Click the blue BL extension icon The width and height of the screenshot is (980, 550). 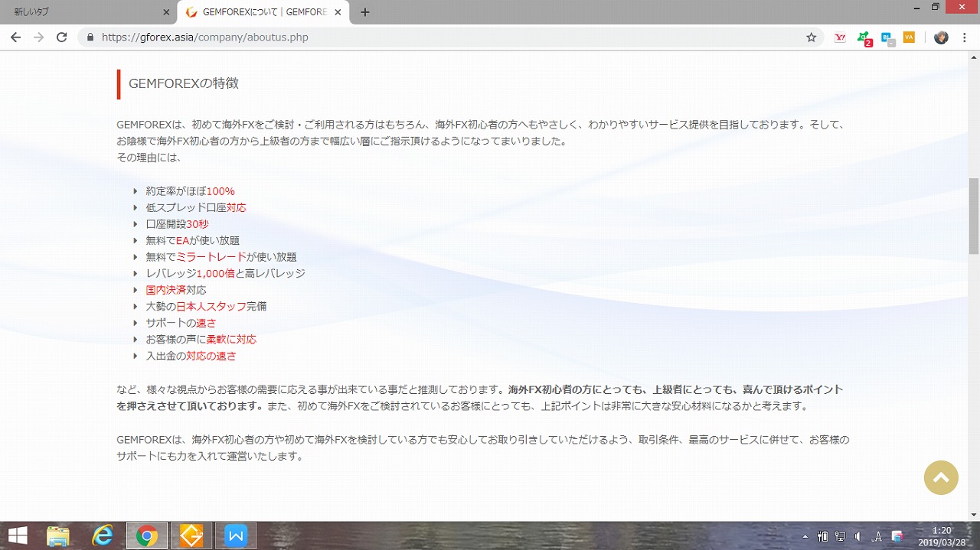tap(887, 37)
